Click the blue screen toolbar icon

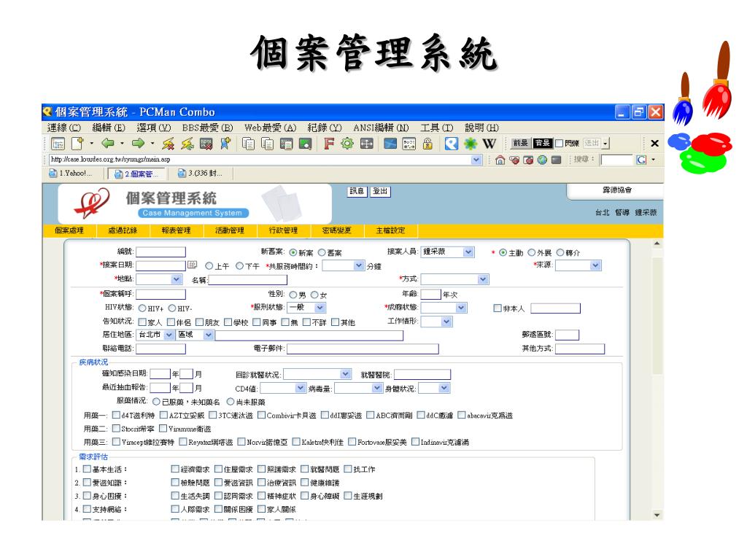click(390, 144)
